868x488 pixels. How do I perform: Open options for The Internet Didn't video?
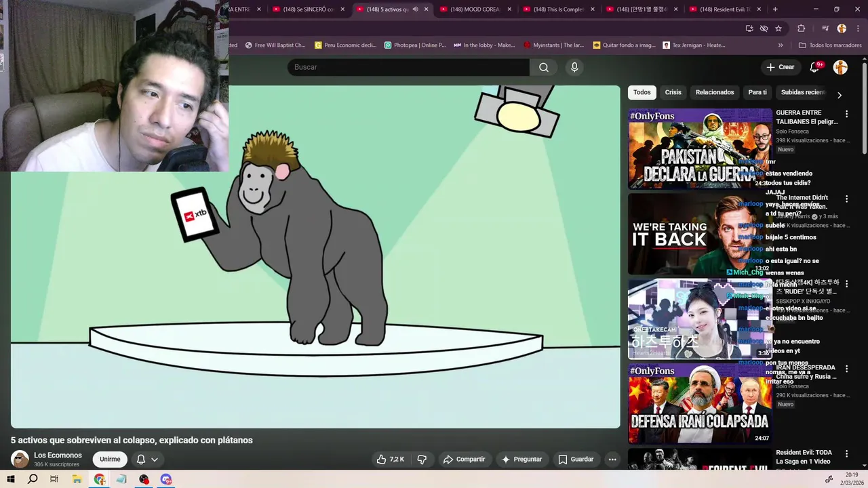point(846,199)
